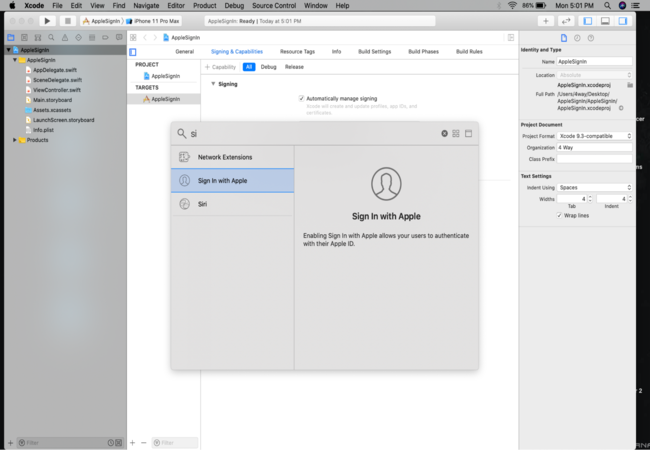Image resolution: width=650 pixels, height=450 pixels.
Task: Open the Location dropdown
Action: click(594, 75)
